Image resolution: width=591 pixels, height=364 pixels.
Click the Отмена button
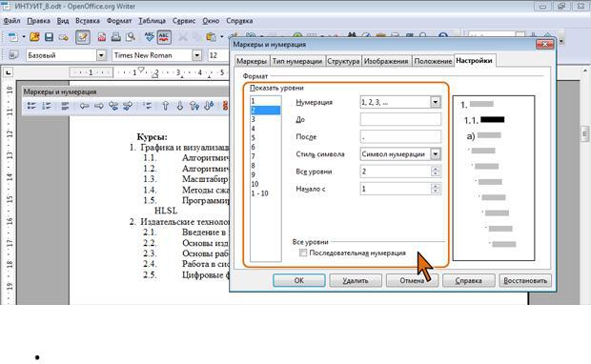coord(412,280)
